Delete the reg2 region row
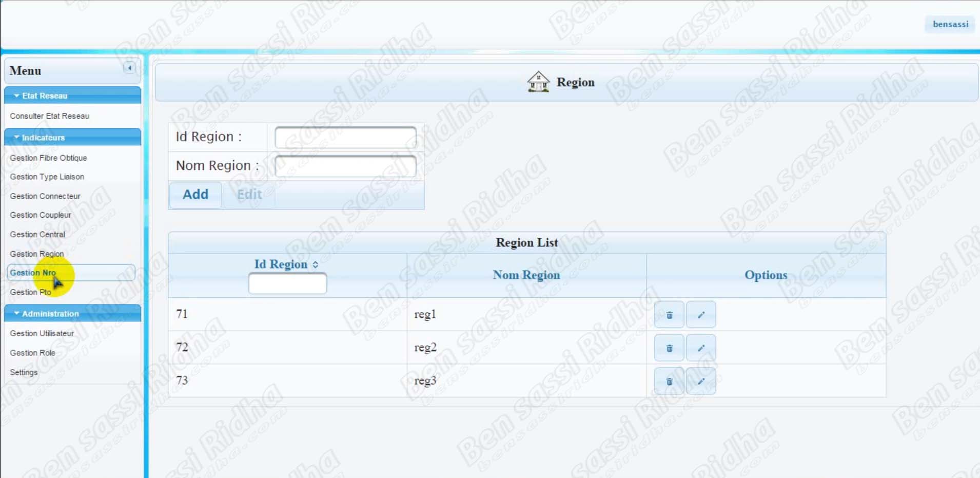The height and width of the screenshot is (478, 980). point(669,348)
